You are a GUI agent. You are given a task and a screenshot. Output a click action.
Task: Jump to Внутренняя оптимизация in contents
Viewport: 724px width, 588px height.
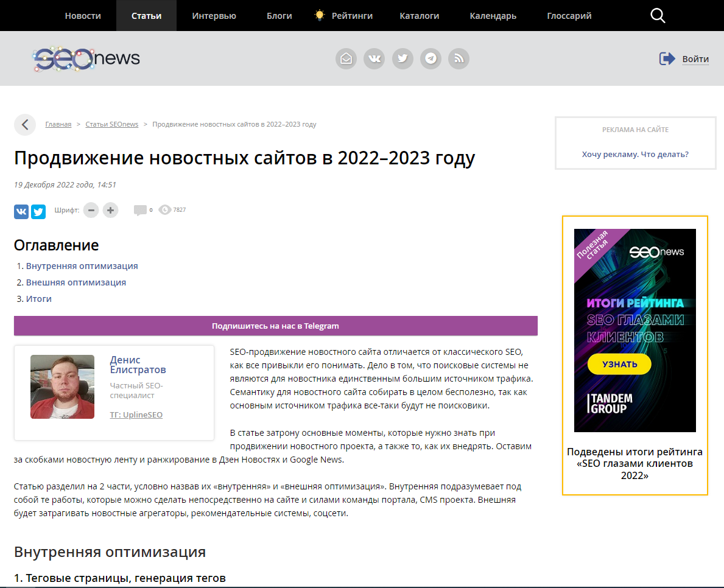[82, 266]
